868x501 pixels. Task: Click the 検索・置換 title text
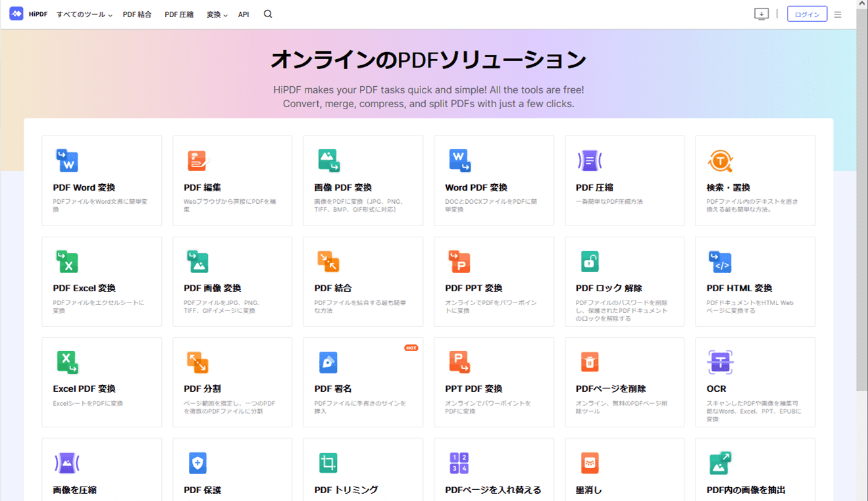pyautogui.click(x=728, y=187)
